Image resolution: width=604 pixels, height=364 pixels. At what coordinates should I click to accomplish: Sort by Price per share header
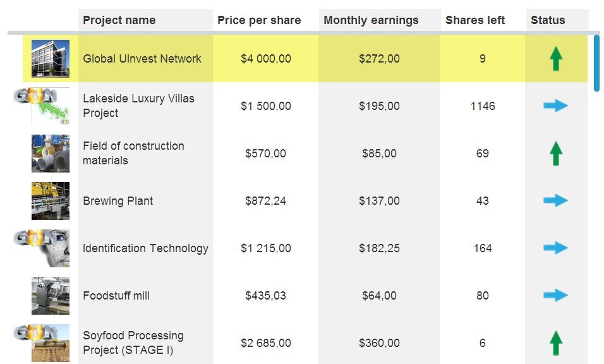[x=259, y=20]
